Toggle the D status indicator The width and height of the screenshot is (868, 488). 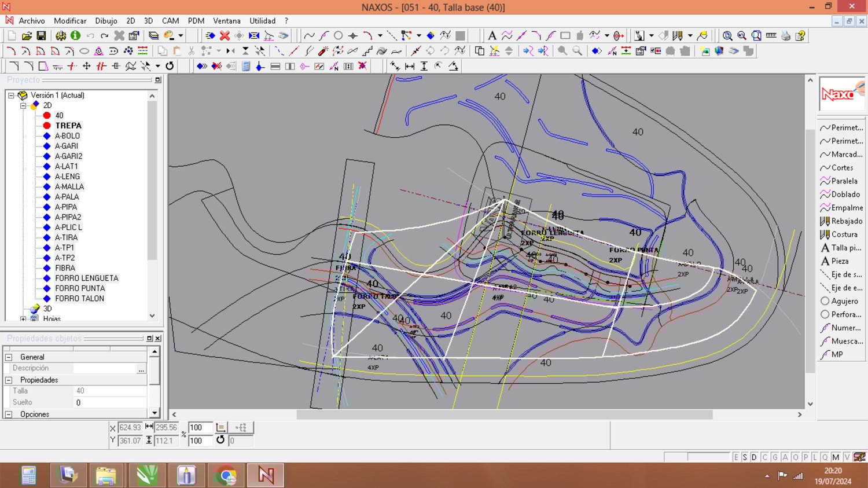point(754,457)
